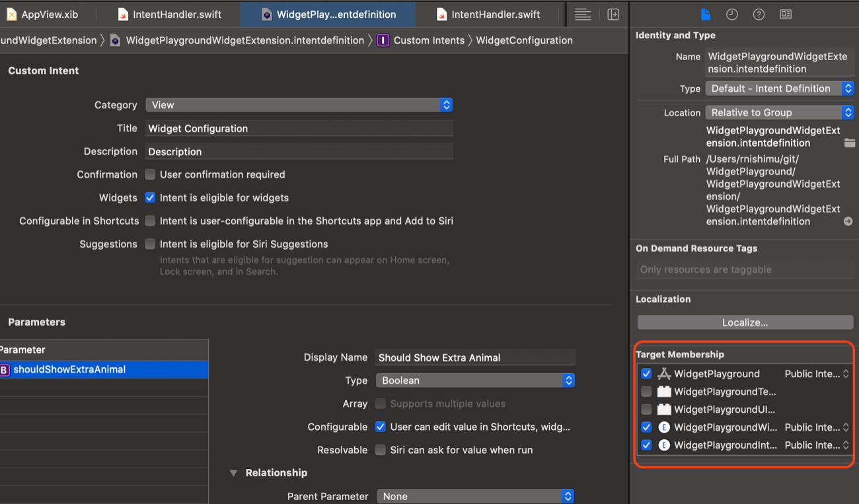Enable Intent is eligible for Siri Suggestions
This screenshot has height=504, width=859.
tap(150, 244)
